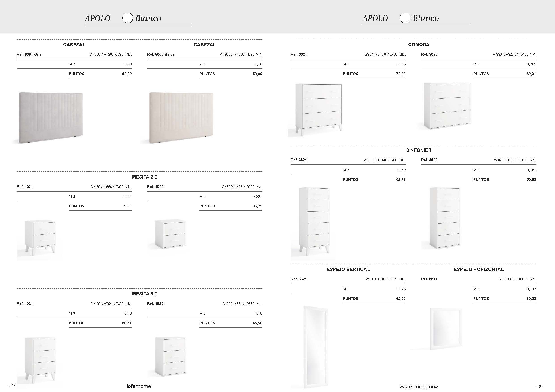
Task: Click the ESPEJO VERTICAL heading
Action: [348, 269]
